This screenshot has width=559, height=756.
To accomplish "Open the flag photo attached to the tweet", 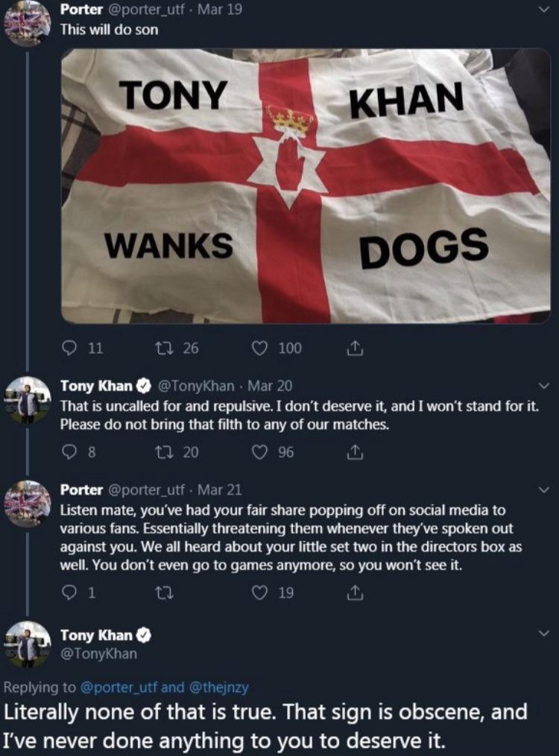I will click(306, 185).
